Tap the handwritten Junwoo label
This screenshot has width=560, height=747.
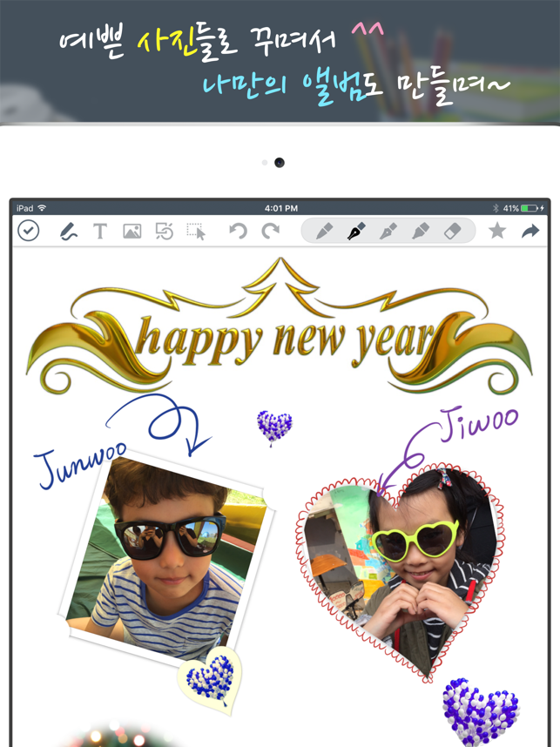point(80,465)
